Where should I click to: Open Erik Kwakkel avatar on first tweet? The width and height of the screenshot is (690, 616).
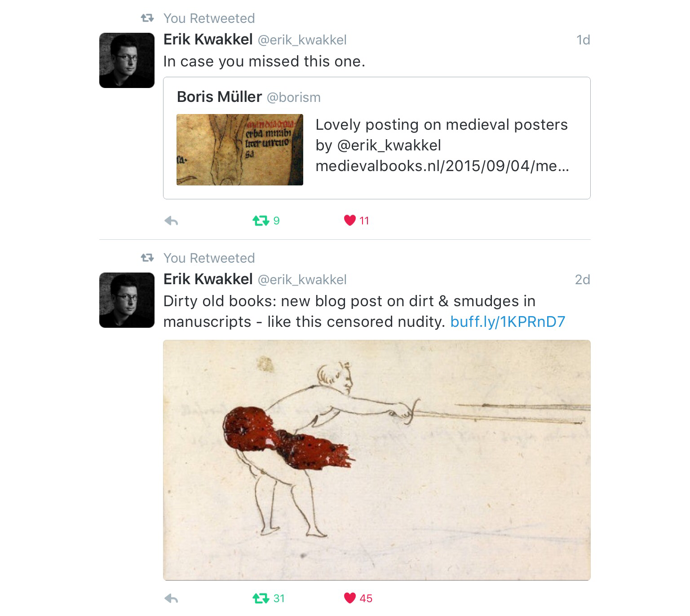coord(127,60)
